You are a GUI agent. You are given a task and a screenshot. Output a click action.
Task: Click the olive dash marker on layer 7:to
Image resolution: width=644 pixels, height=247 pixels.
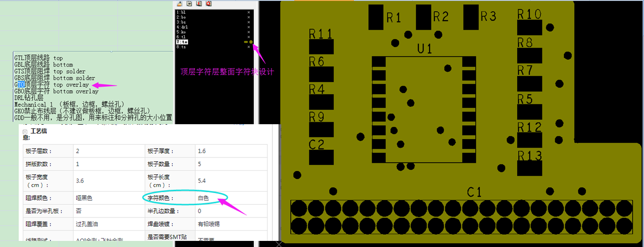point(246,42)
